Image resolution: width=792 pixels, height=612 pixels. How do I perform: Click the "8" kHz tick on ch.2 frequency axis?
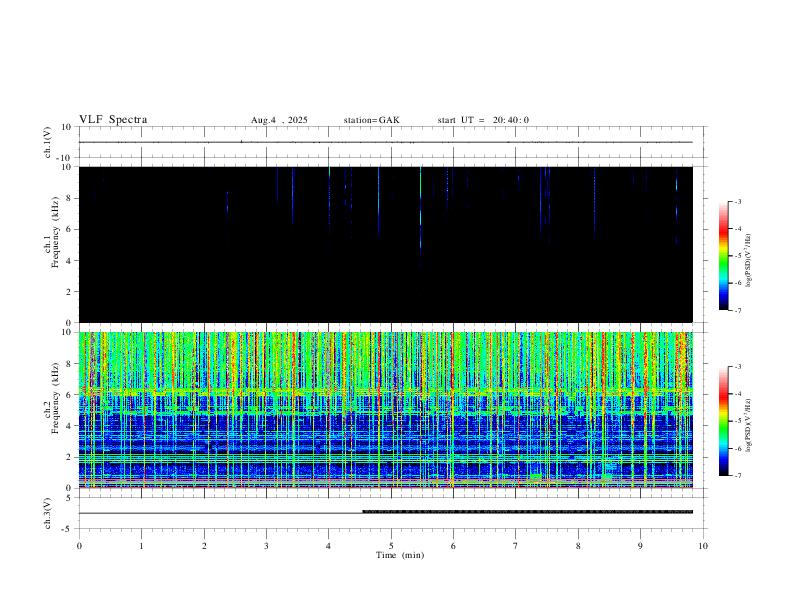[x=70, y=364]
